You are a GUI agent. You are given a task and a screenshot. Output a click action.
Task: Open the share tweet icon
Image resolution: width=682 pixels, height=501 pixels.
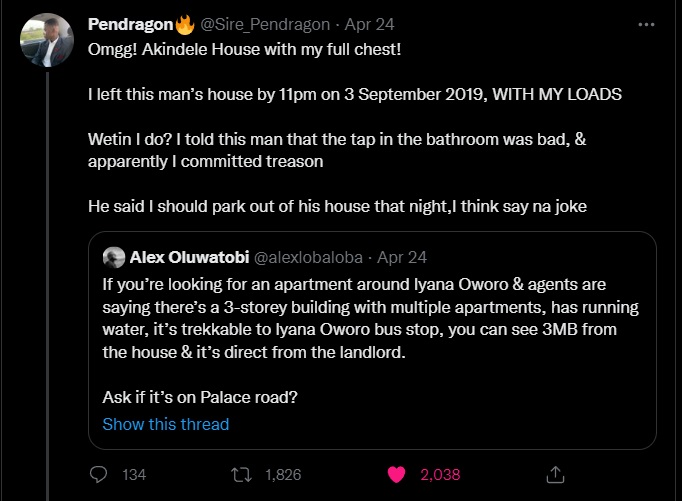tap(555, 474)
